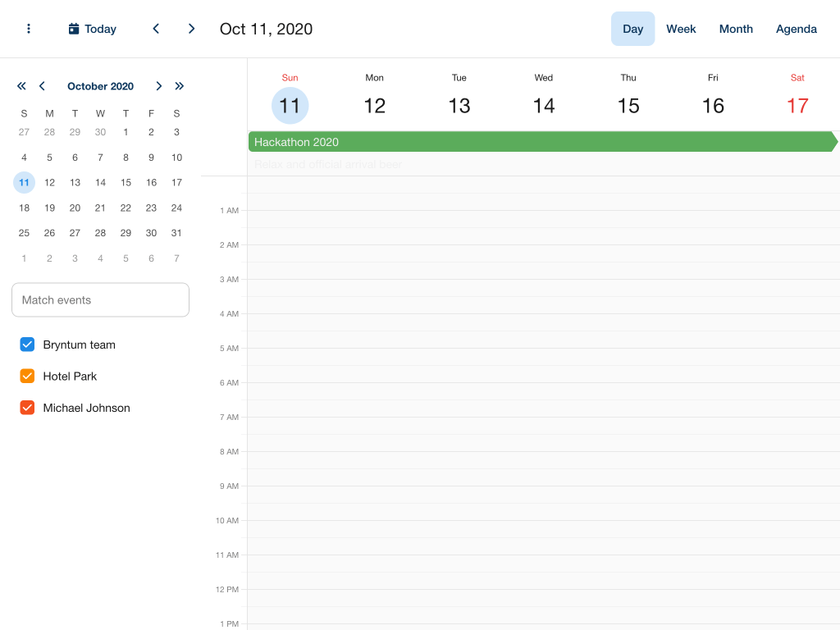Type in the Match events field
This screenshot has width=840, height=630.
[100, 300]
